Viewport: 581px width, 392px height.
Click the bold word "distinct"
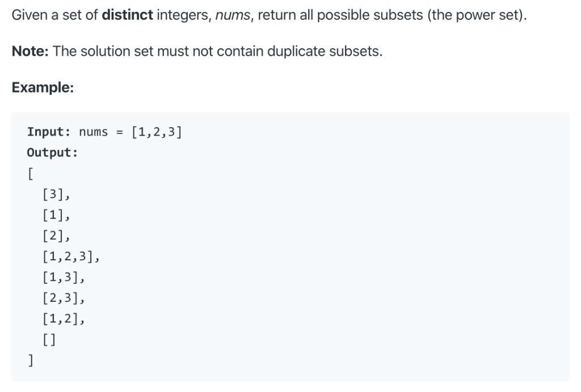(x=127, y=15)
